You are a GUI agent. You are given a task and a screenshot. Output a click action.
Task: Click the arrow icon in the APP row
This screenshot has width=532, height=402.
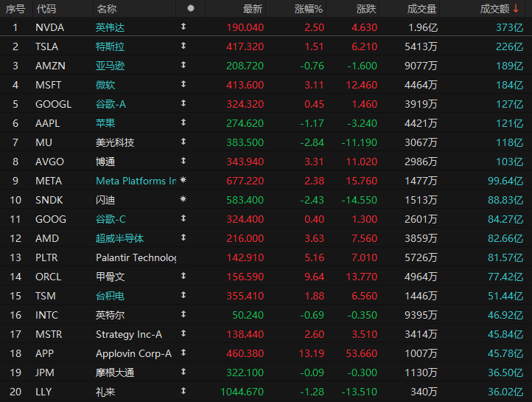pyautogui.click(x=183, y=353)
